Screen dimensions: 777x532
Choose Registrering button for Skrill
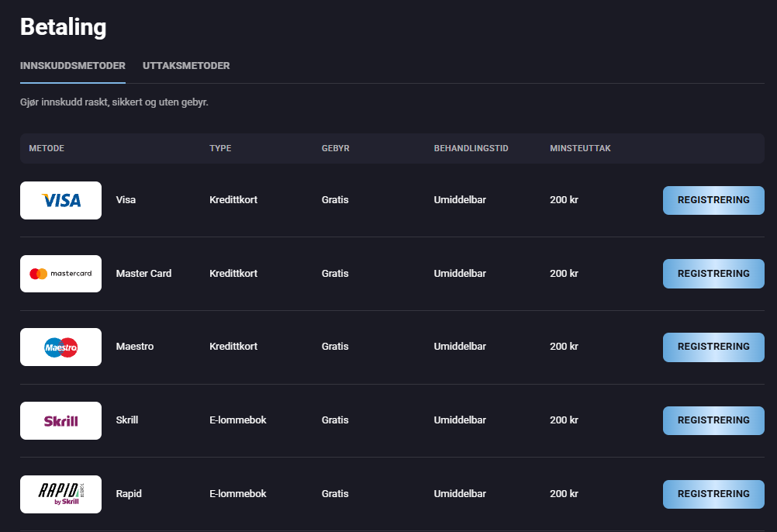(x=713, y=420)
